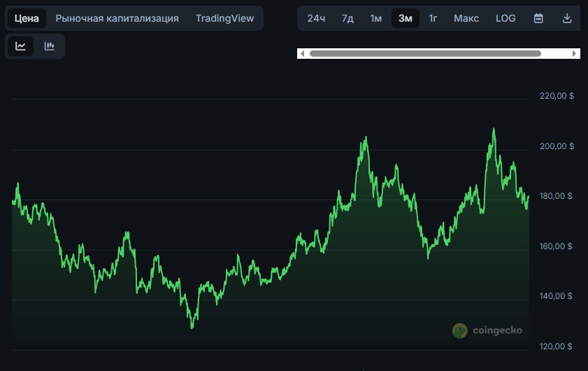588x371 pixels.
Task: Select the 24ч time range
Action: click(316, 18)
